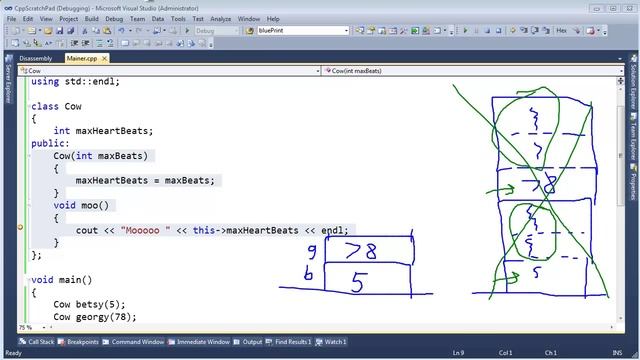This screenshot has height=360, width=640.
Task: Click the editor vertical scrollbar thumb
Action: [x=621, y=155]
